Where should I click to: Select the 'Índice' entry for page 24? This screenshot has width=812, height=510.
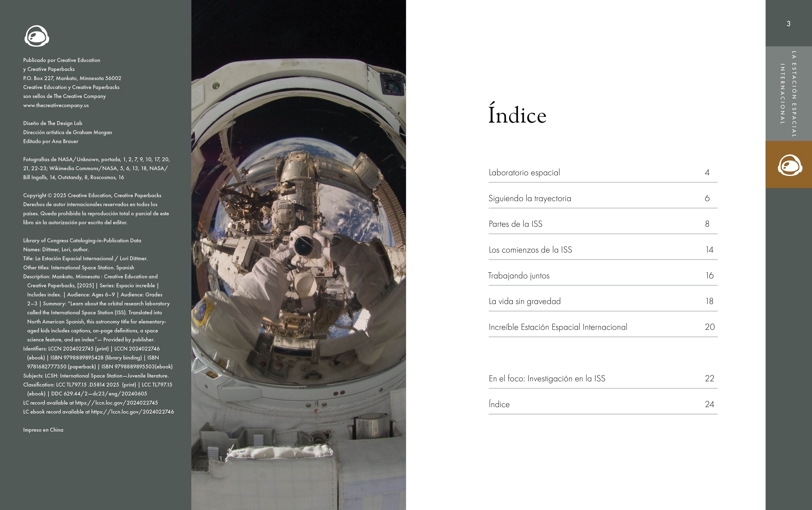pos(603,404)
